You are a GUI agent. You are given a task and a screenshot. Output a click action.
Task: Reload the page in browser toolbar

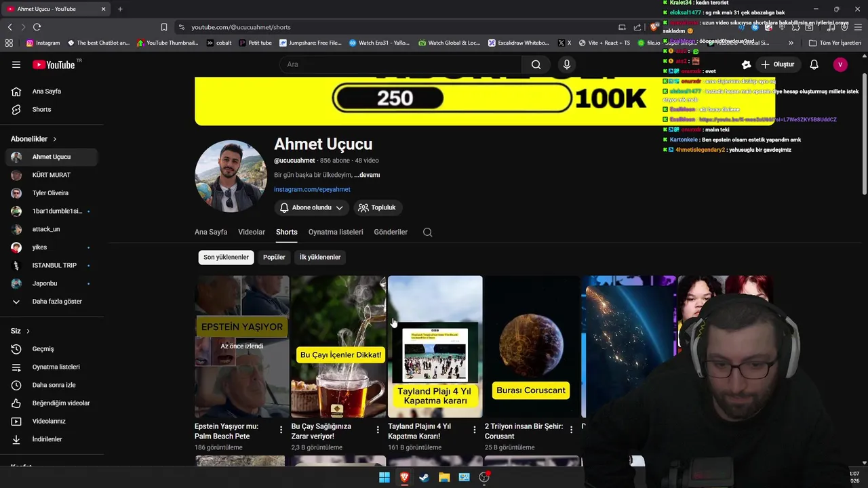[37, 27]
